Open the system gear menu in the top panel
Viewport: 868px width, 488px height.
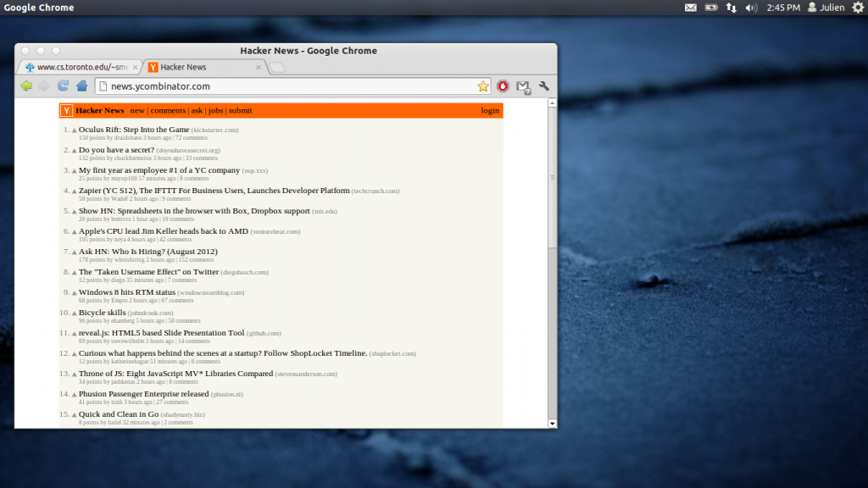tap(858, 8)
